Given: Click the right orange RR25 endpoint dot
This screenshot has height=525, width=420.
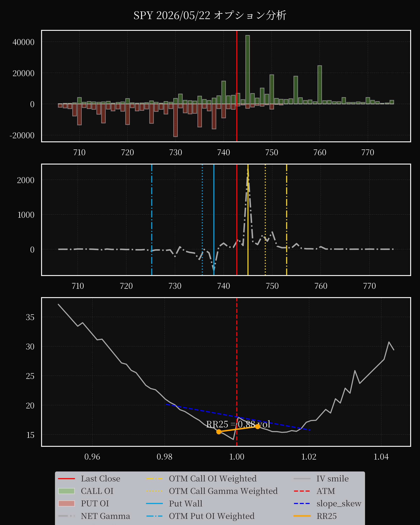Looking at the screenshot, I should pos(258,426).
